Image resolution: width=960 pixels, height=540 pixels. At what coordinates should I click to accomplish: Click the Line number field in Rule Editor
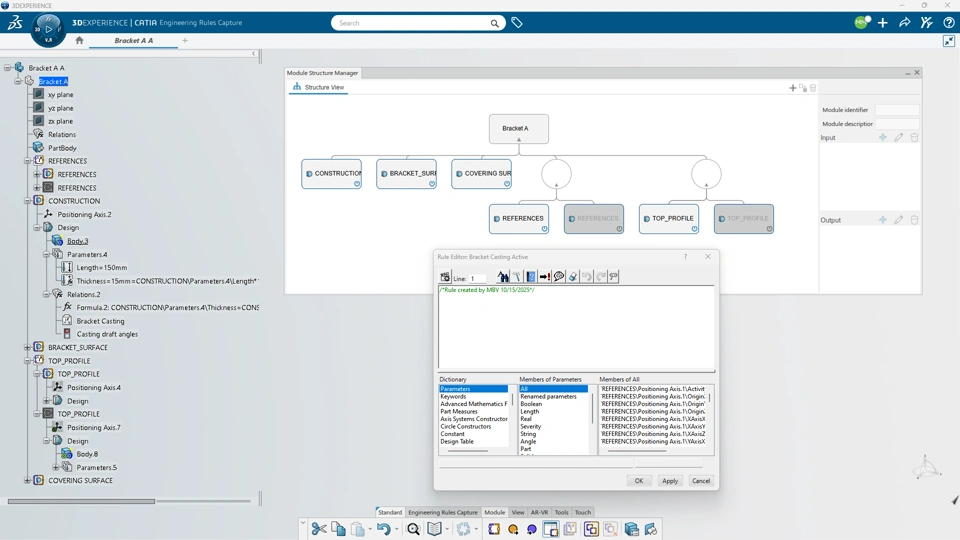(x=478, y=279)
